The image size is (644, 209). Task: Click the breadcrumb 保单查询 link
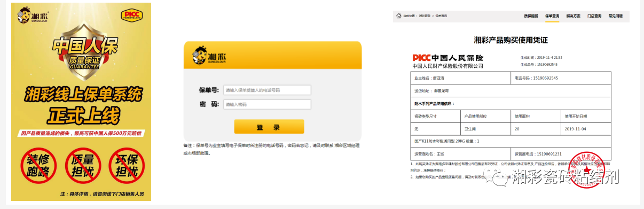click(442, 16)
